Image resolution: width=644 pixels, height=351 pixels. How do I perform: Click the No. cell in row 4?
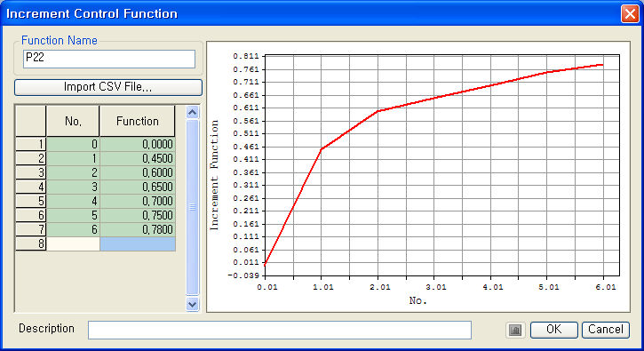coord(73,187)
